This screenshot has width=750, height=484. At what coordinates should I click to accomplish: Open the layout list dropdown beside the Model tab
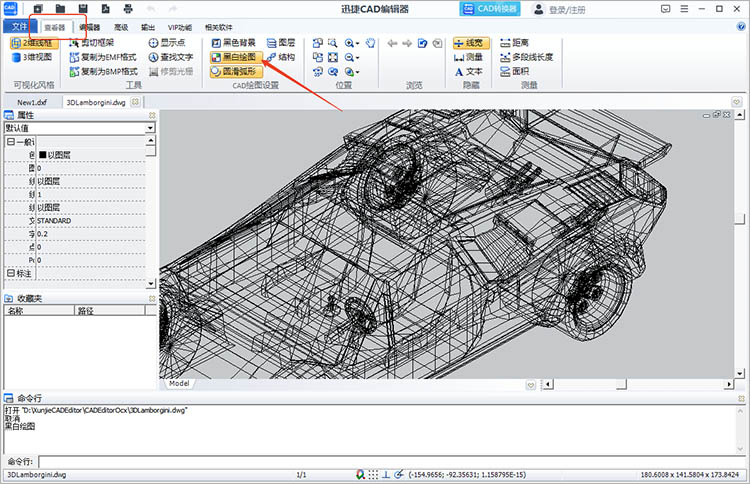(x=530, y=385)
